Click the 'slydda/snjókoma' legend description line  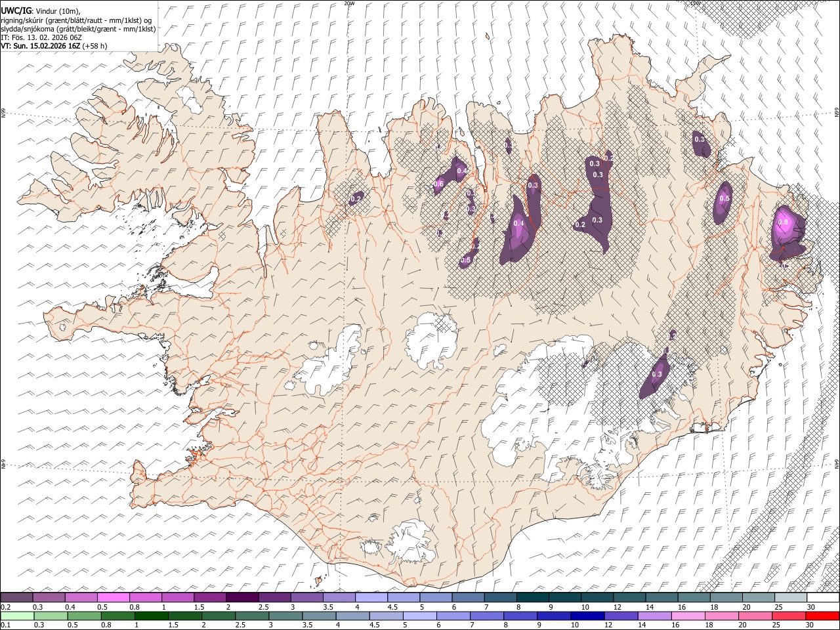pyautogui.click(x=78, y=29)
